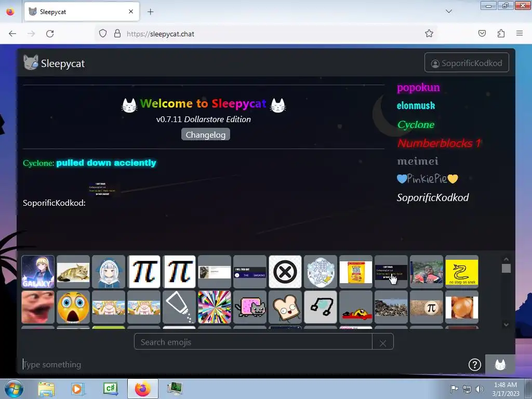Choose the snowflake kanji emoji
The image size is (532, 399).
pos(320,272)
